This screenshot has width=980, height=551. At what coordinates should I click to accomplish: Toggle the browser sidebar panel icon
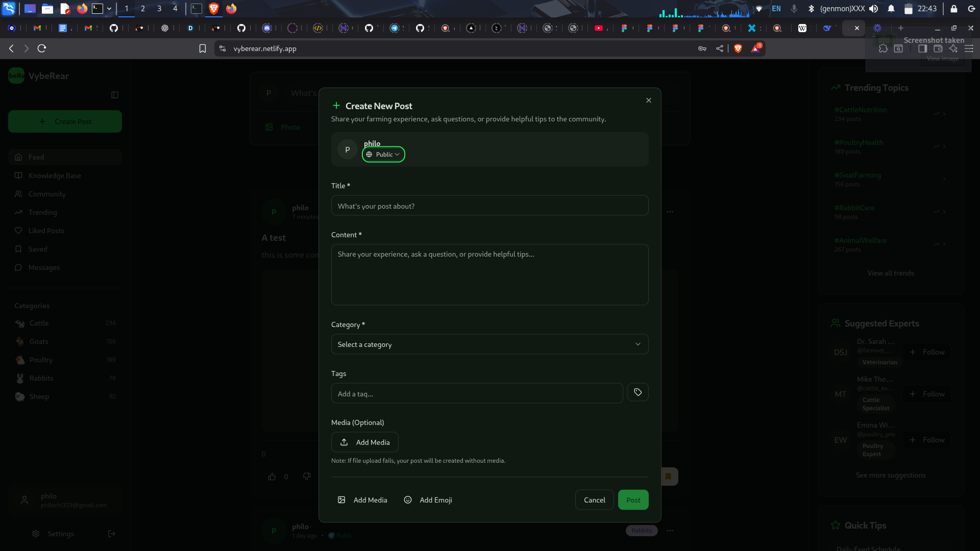[922, 48]
